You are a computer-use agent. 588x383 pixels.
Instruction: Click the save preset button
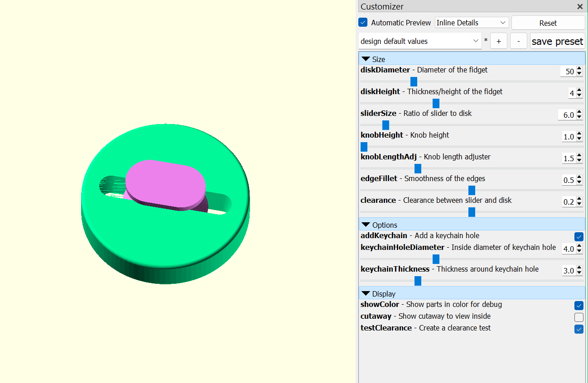[x=557, y=41]
